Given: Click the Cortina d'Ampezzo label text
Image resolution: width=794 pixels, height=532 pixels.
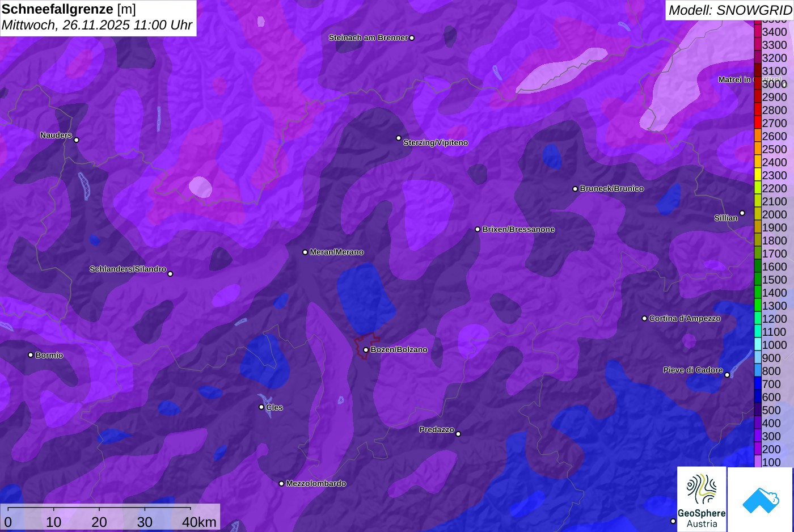Looking at the screenshot, I should [685, 319].
